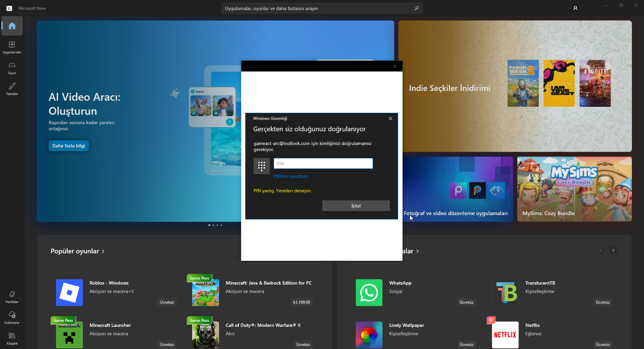
Task: Click the Daha fazla bilgi button
Action: tap(69, 146)
